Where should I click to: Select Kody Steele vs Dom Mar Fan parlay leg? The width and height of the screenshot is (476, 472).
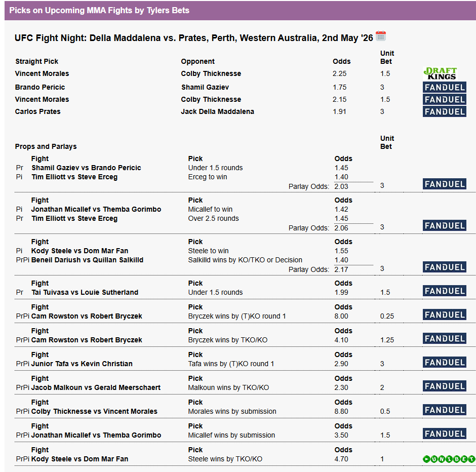80,251
